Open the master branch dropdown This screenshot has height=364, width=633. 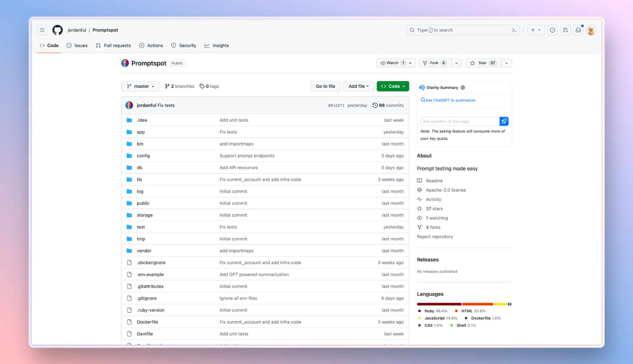click(x=140, y=86)
